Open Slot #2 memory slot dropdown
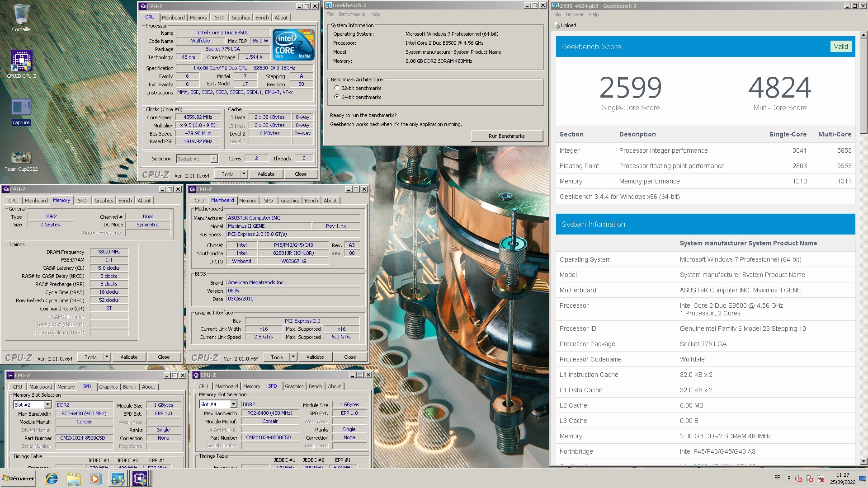The image size is (868, 488). [x=47, y=404]
